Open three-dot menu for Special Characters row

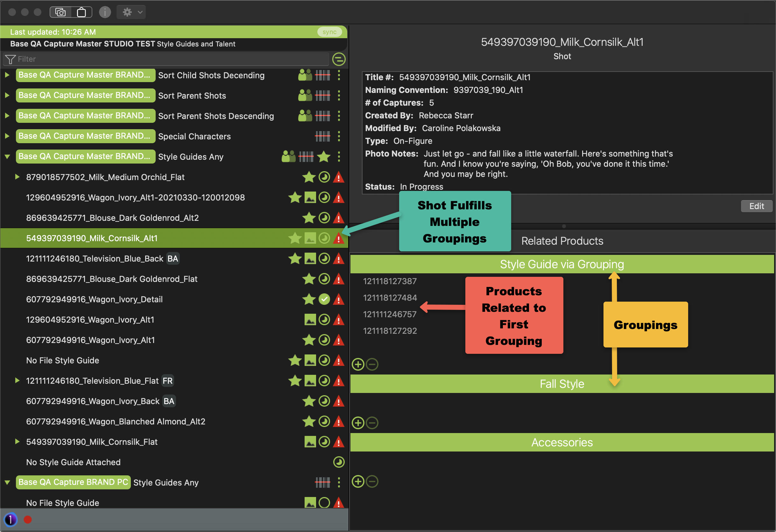(339, 136)
